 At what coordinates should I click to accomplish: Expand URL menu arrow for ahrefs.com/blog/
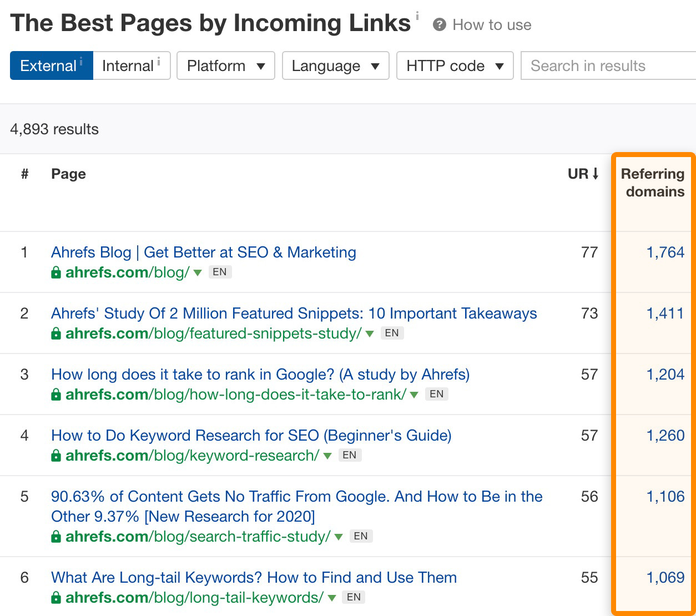pyautogui.click(x=197, y=273)
